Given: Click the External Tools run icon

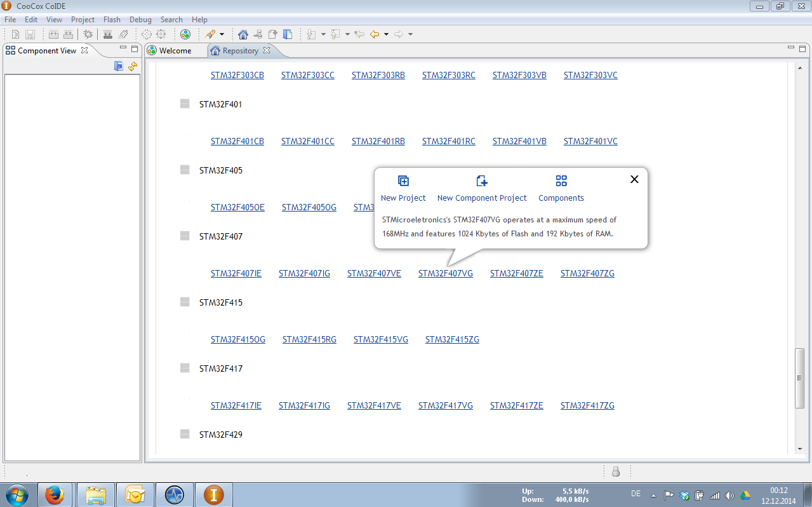Looking at the screenshot, I should coord(210,34).
